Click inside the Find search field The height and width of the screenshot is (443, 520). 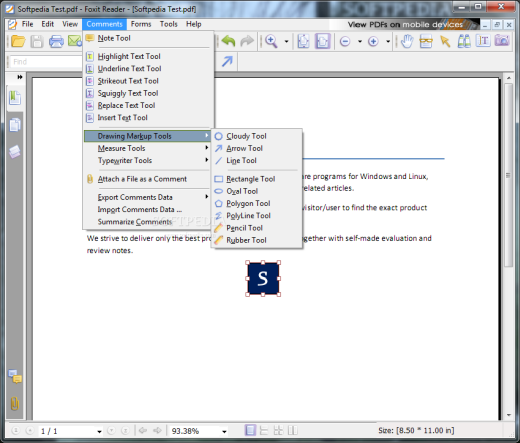[46, 62]
